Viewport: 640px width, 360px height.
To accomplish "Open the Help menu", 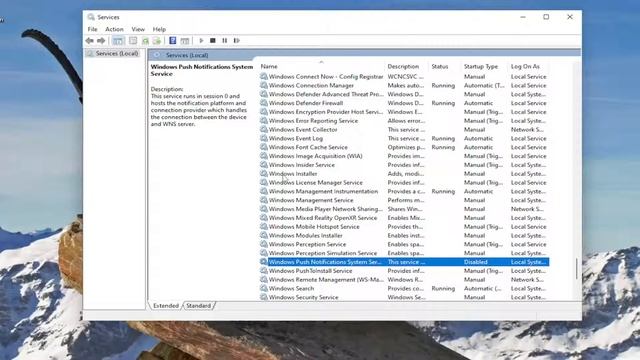I will pos(159,29).
